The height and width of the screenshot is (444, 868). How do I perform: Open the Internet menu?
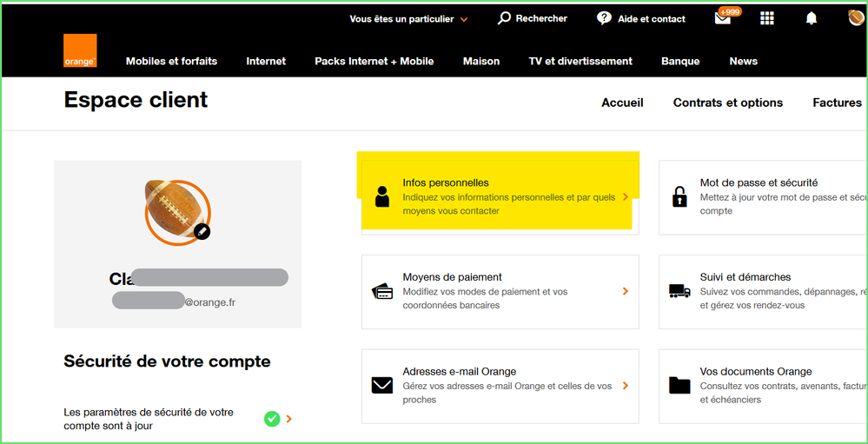click(266, 61)
